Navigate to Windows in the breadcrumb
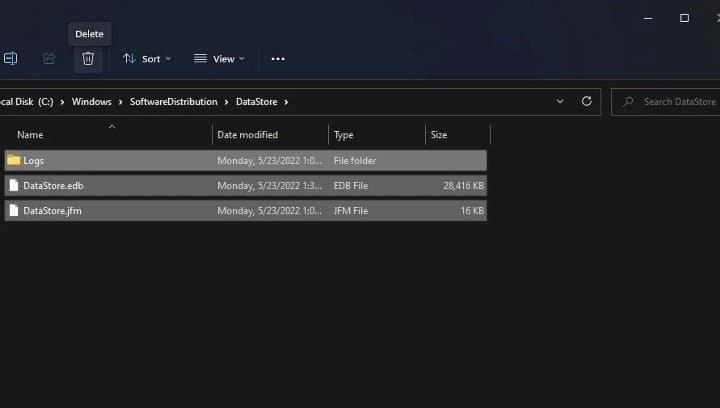The image size is (720, 408). [x=91, y=102]
